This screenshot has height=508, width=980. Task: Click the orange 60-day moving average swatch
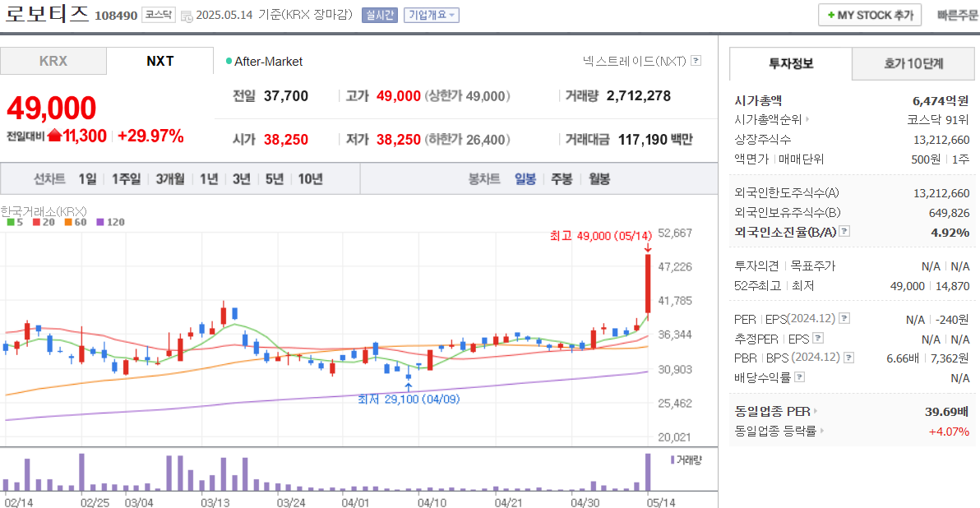click(x=68, y=223)
